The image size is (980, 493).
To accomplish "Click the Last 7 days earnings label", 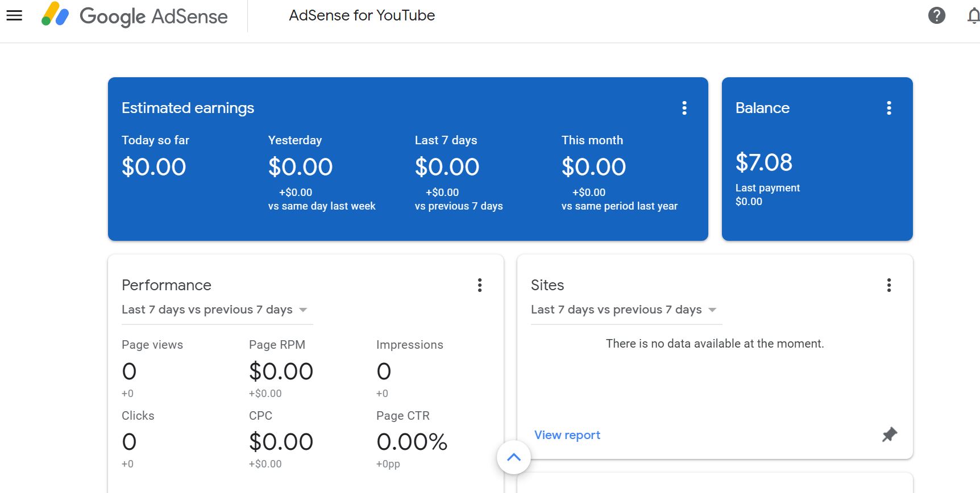I will coord(446,140).
